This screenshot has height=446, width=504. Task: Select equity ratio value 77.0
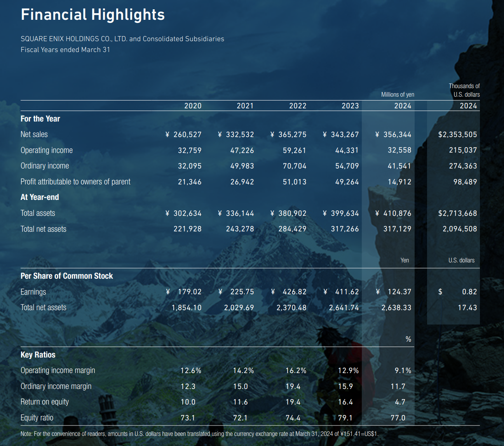[398, 418]
